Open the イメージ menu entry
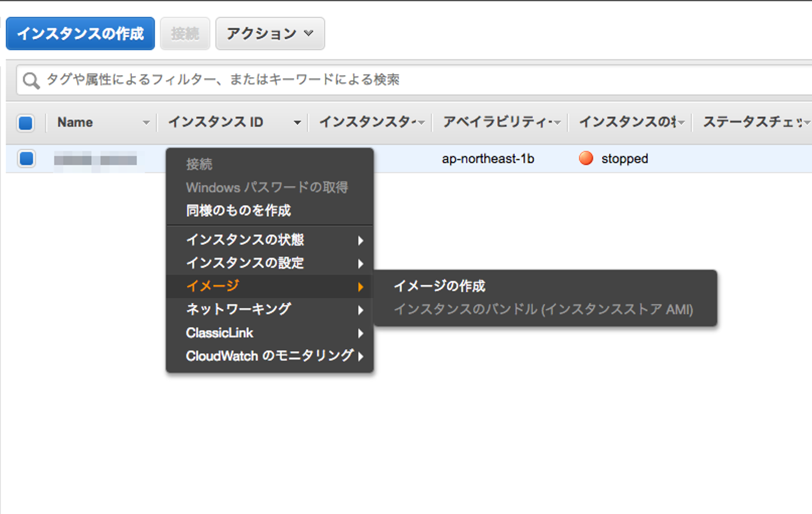 pos(270,286)
